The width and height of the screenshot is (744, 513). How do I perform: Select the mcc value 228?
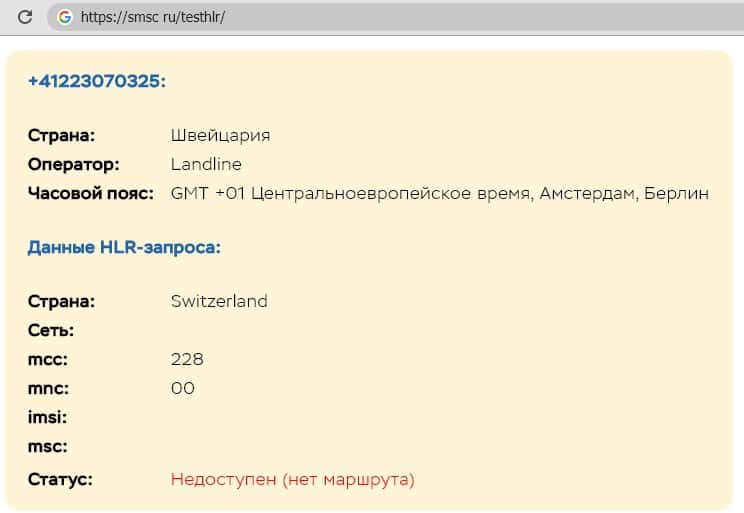pos(187,359)
